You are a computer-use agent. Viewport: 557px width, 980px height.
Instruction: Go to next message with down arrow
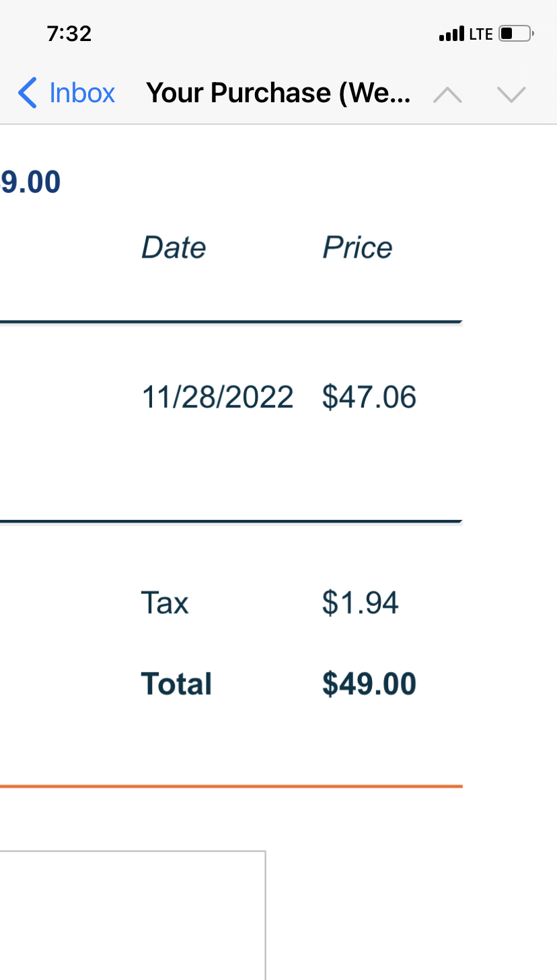tap(511, 95)
